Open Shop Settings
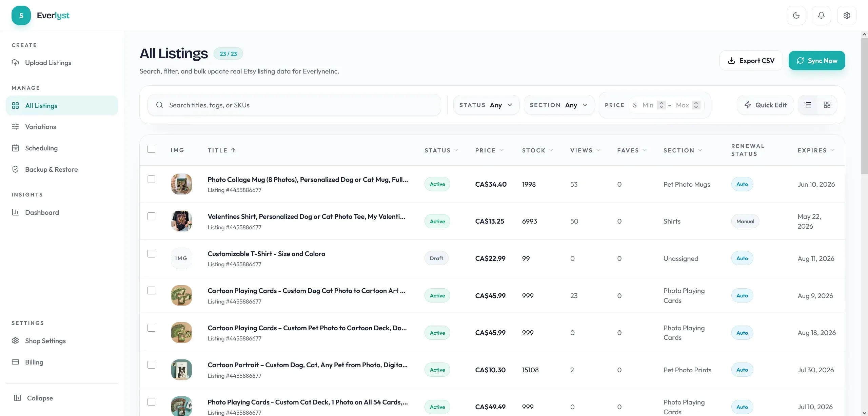 pyautogui.click(x=62, y=341)
